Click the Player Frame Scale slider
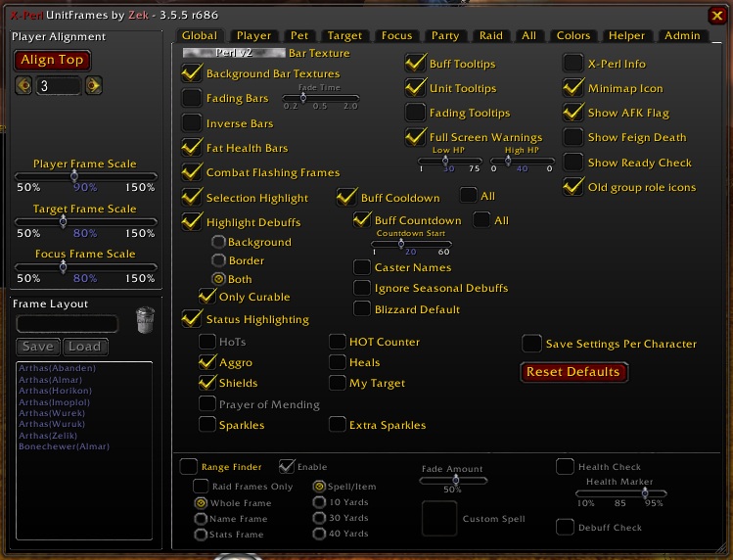 click(85, 176)
